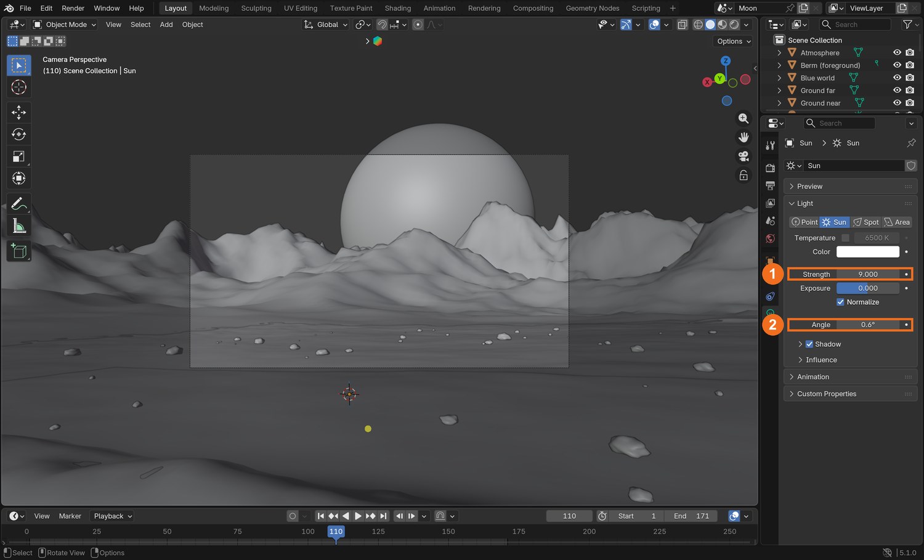Screen dimensions: 924x560
Task: Switch the light type to Spot
Action: click(x=866, y=222)
